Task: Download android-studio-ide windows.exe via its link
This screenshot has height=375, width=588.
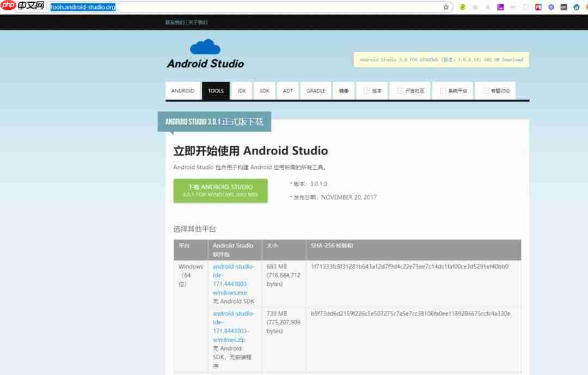Action: [x=234, y=279]
